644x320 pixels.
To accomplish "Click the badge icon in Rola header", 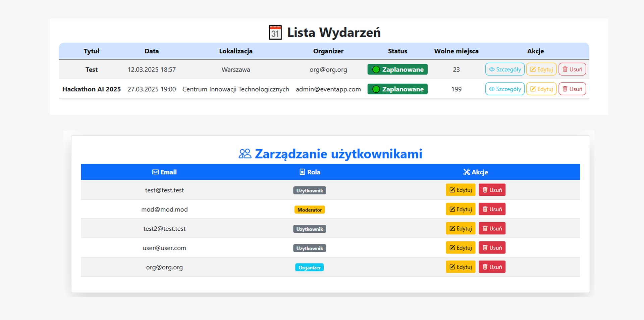I will 302,172.
